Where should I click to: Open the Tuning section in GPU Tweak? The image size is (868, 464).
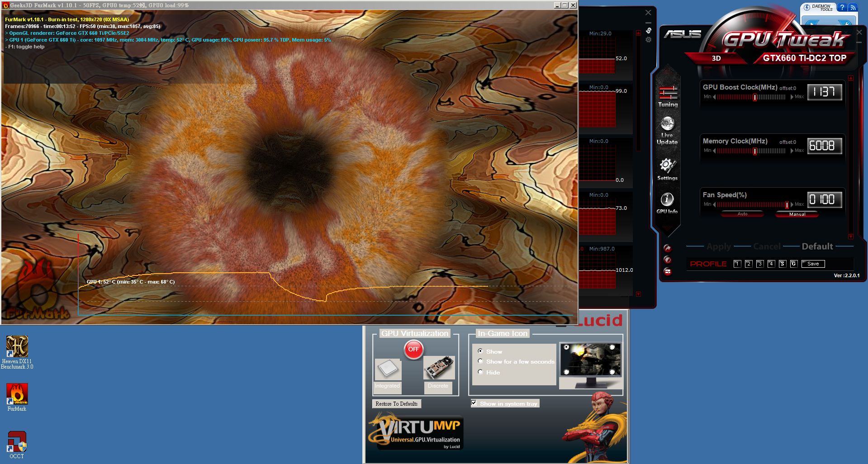click(x=668, y=96)
